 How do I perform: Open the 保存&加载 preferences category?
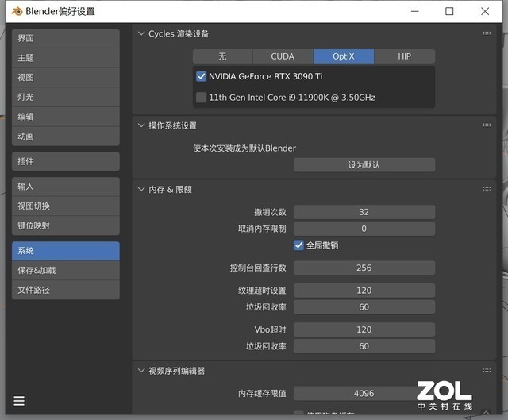(66, 270)
